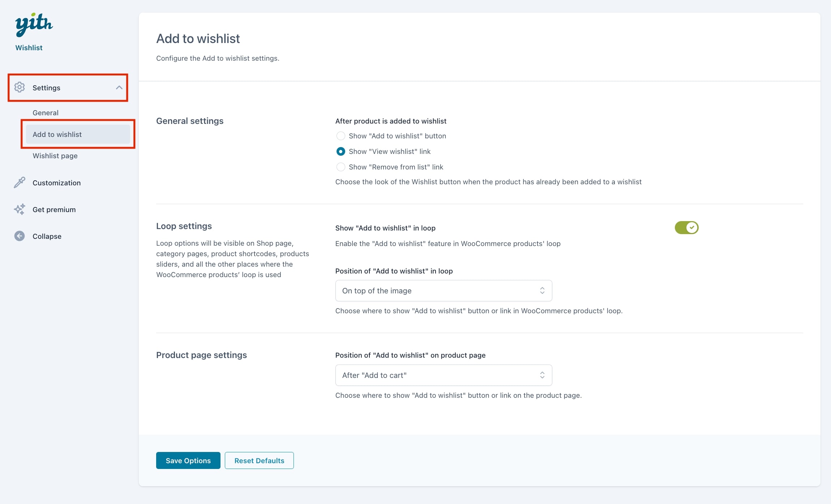The width and height of the screenshot is (831, 504).
Task: Open the Customization menu
Action: point(56,183)
